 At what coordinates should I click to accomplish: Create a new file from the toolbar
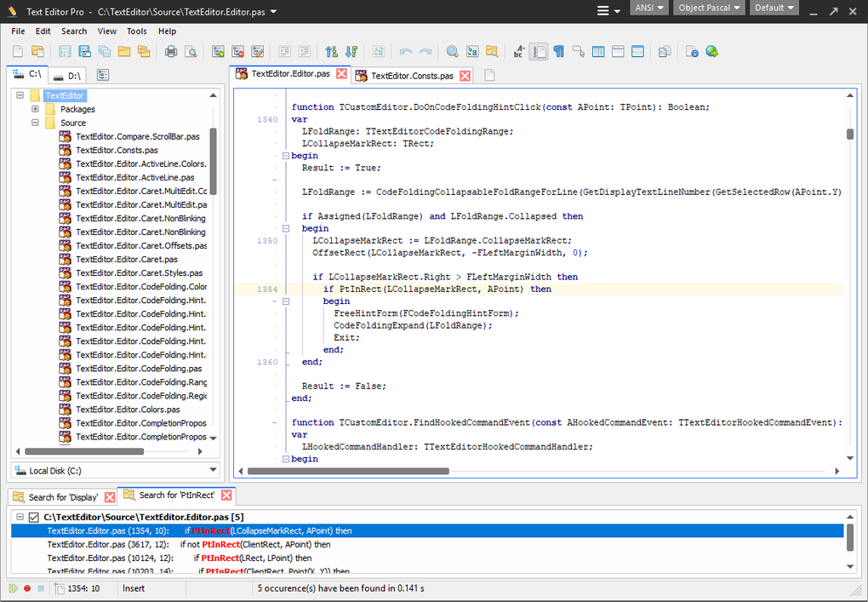click(x=18, y=51)
